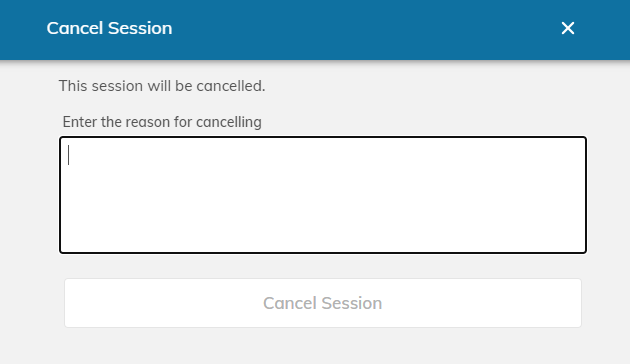This screenshot has width=630, height=364.
Task: Click the blinking text cursor in the textarea
Action: tap(69, 155)
